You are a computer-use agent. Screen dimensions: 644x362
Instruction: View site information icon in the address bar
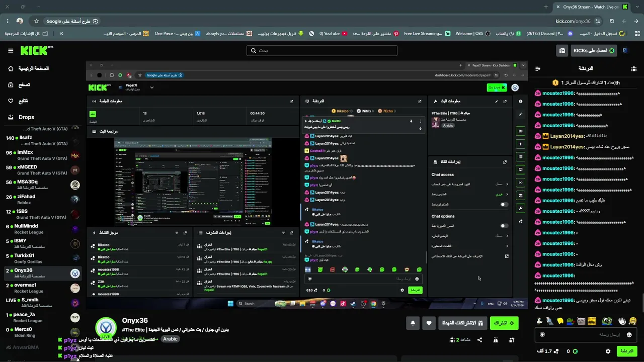pyautogui.click(x=598, y=21)
